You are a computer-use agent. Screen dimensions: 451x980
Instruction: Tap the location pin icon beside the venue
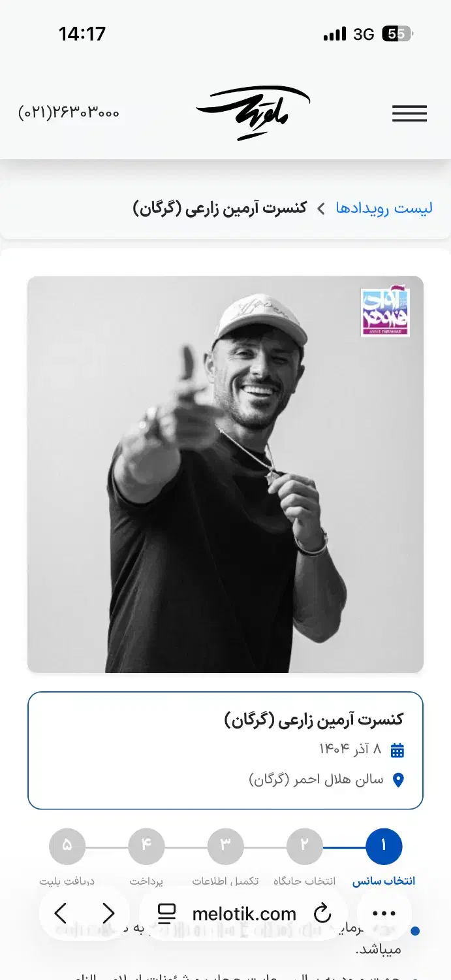[398, 780]
